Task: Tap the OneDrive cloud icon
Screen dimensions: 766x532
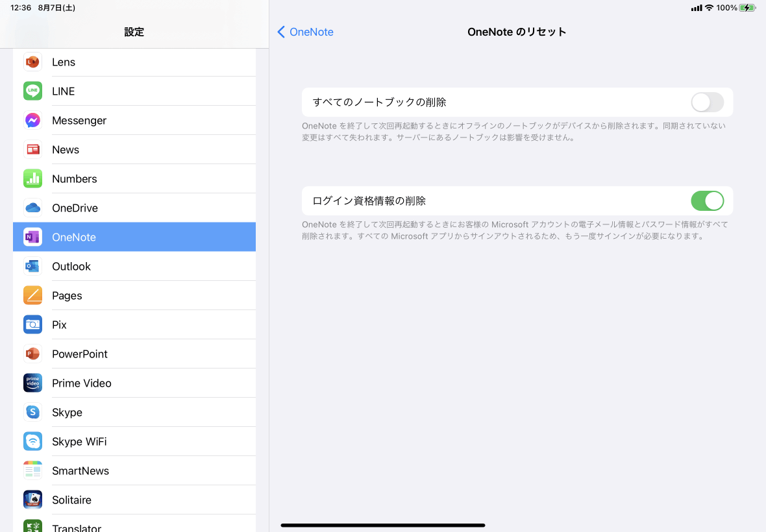Action: 32,208
